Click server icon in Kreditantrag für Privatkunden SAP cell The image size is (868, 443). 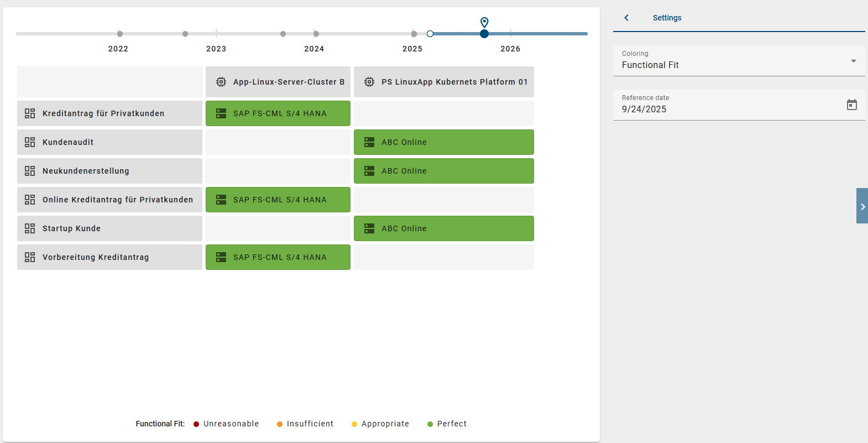[x=221, y=113]
